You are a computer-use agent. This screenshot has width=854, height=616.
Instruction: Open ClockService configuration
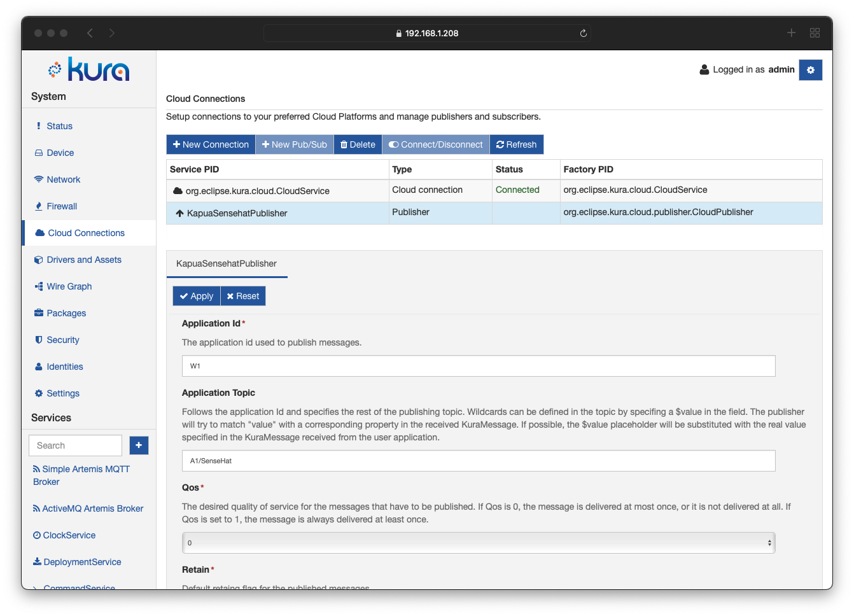64,535
